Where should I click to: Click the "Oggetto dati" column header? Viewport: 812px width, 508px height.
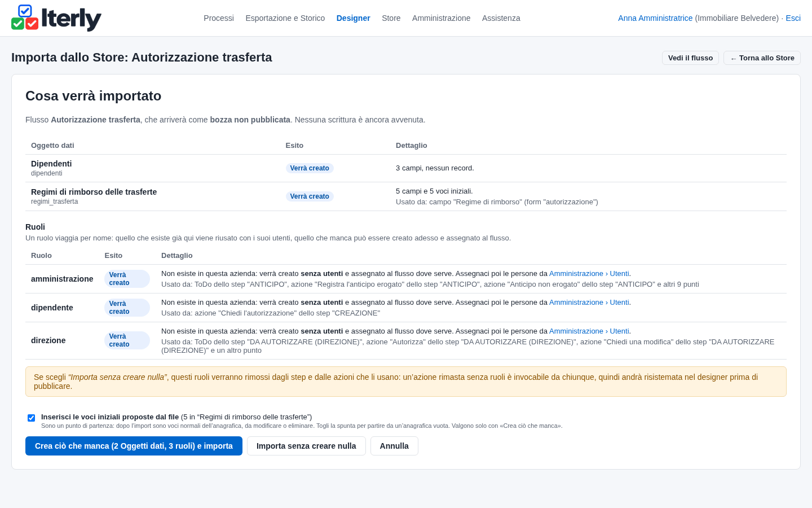(52, 146)
